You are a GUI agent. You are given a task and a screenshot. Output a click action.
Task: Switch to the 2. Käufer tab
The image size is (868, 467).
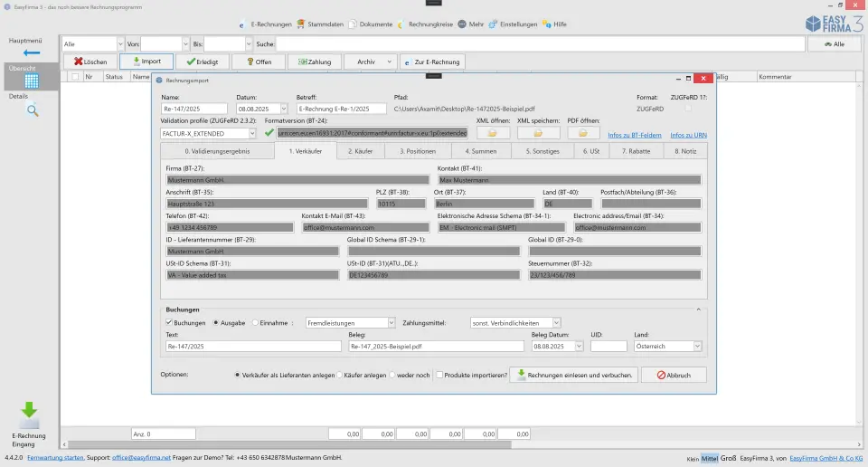[361, 150]
